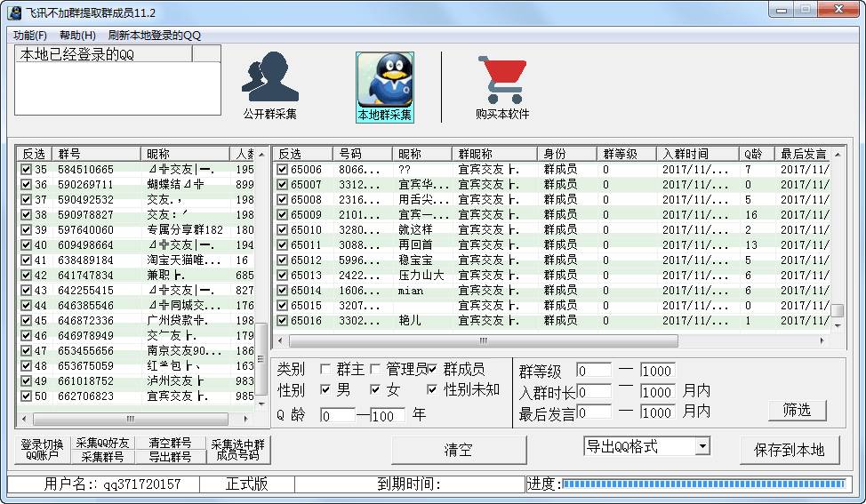This screenshot has height=504, width=866.
Task: Click 正式版 status bar entry
Action: tap(246, 484)
